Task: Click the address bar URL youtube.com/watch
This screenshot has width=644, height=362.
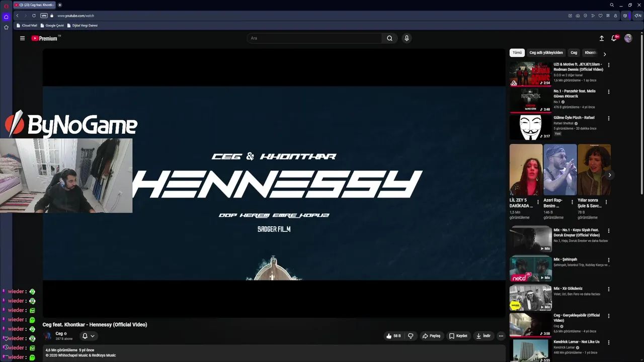Action: point(75,16)
